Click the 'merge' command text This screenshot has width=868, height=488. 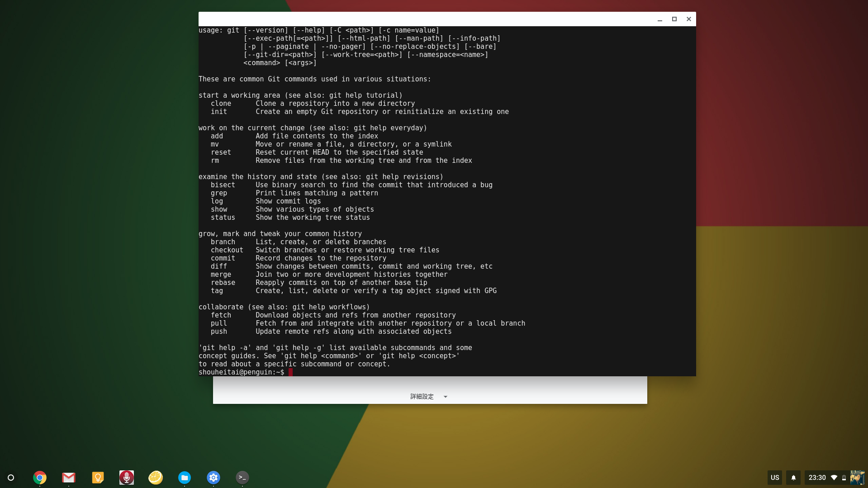coord(221,275)
